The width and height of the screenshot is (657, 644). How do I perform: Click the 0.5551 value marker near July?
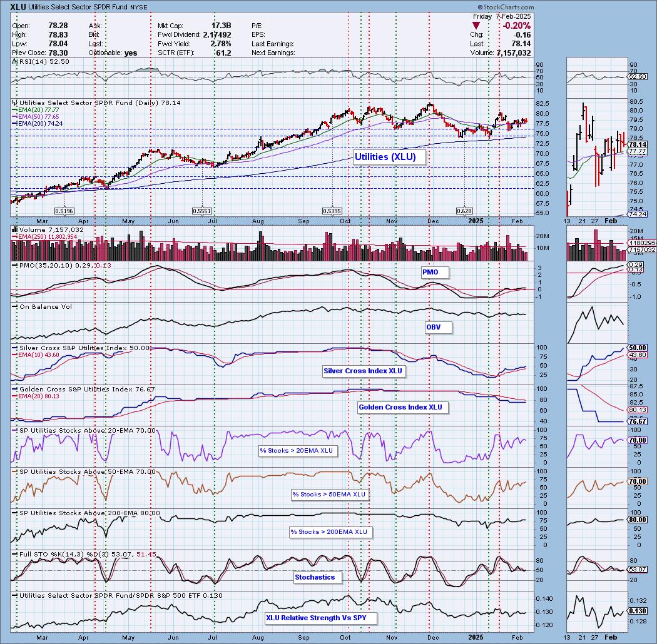coord(202,211)
